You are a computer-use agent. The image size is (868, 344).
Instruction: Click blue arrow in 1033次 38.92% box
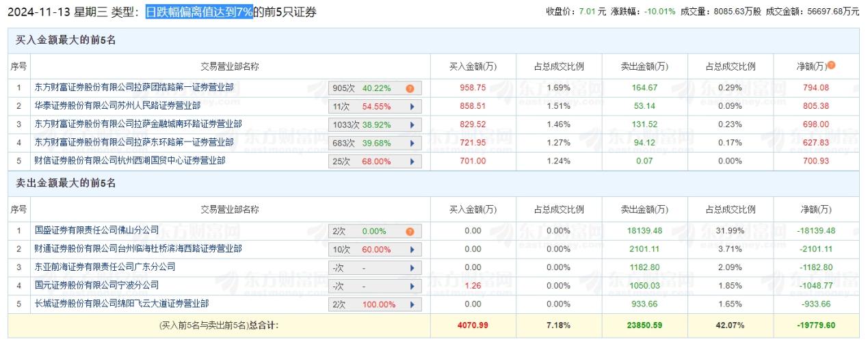tap(412, 125)
